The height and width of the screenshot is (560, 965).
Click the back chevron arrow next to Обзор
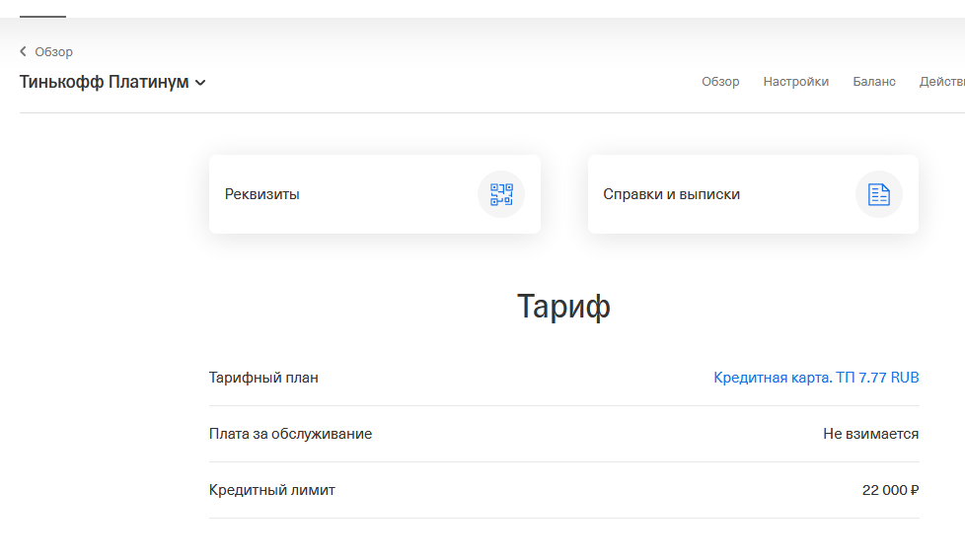[x=24, y=51]
